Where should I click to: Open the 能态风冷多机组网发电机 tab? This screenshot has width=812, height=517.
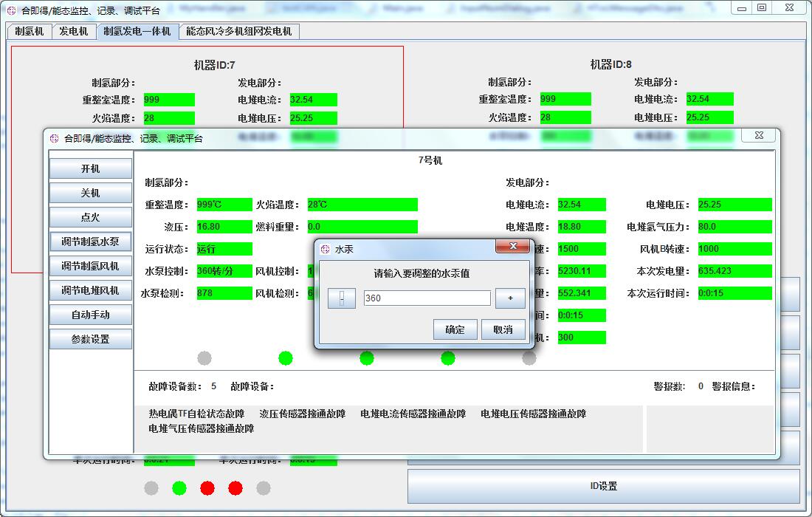(238, 32)
